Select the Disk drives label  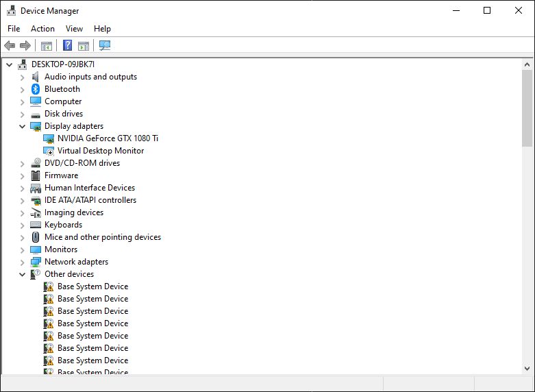tap(64, 114)
